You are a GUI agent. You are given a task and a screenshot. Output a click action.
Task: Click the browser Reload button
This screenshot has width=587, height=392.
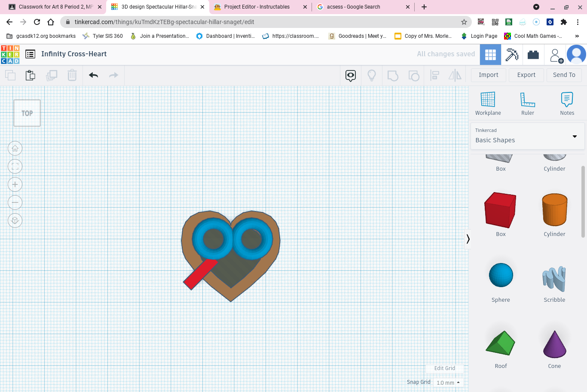(x=37, y=22)
